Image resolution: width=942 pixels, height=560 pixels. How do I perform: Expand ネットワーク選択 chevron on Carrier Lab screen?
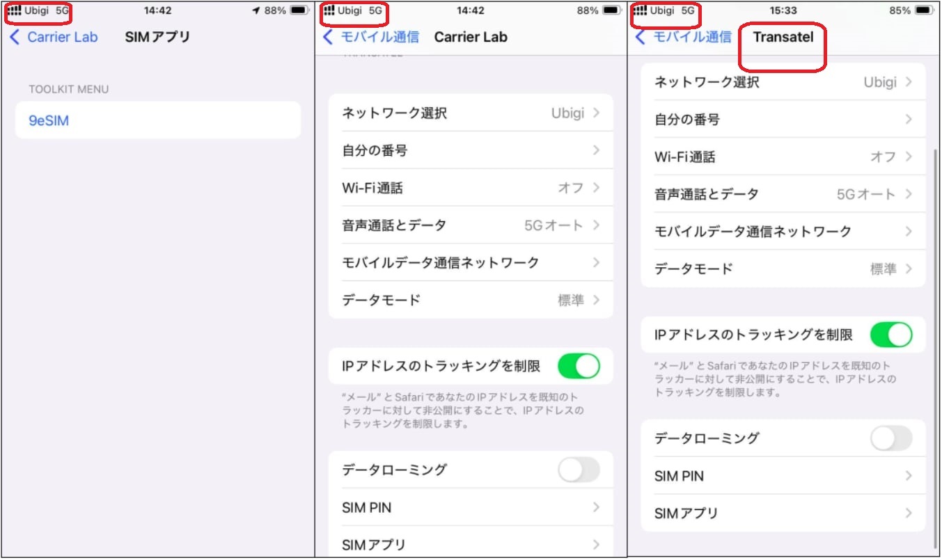(596, 113)
